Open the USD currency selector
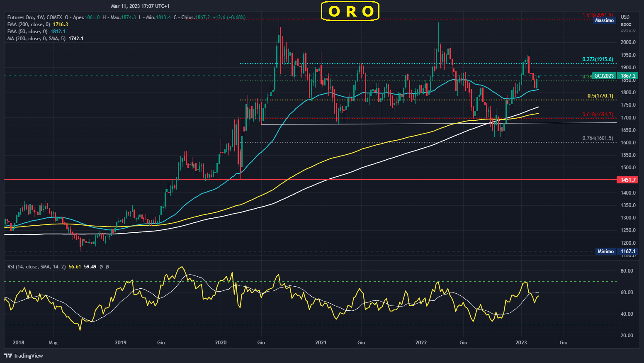The height and width of the screenshot is (363, 644). [x=625, y=17]
